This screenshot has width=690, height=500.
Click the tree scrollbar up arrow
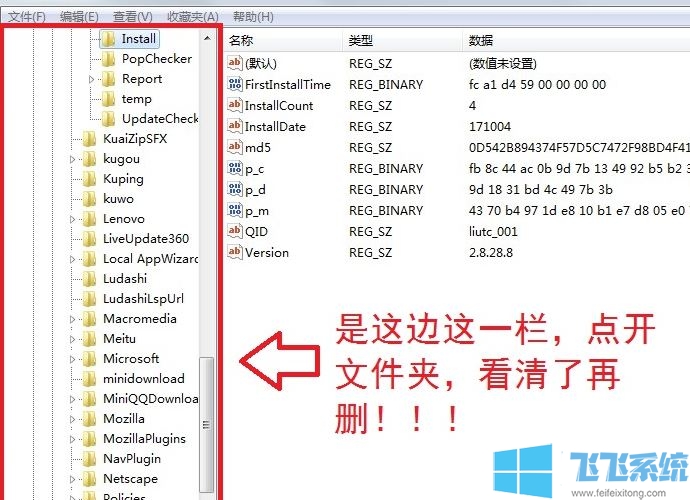207,38
